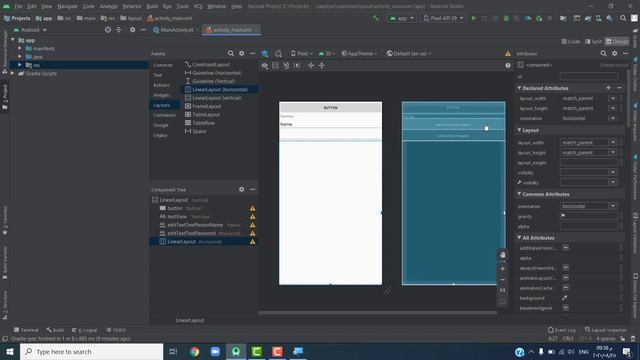Viewport: 640px width, 360px height.
Task: Search the Palette with its magnifier icon
Action: pyautogui.click(x=231, y=53)
